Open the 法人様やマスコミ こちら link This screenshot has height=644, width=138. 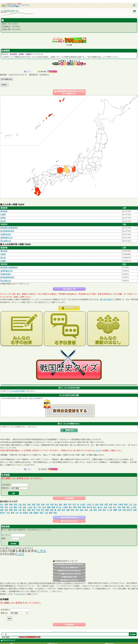(x=97, y=450)
